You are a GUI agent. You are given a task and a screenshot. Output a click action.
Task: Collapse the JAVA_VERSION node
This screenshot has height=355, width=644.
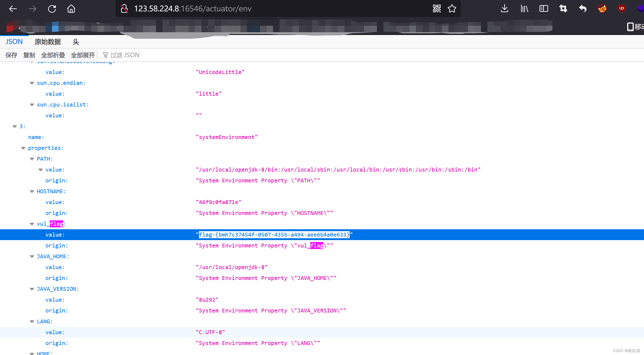coord(32,289)
